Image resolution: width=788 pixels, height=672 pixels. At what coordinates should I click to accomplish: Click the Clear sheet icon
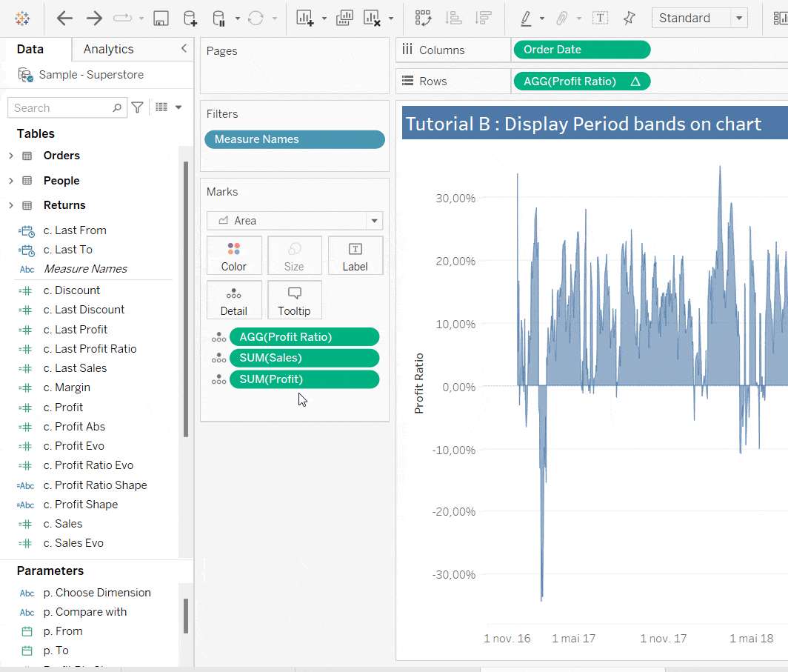tap(372, 19)
